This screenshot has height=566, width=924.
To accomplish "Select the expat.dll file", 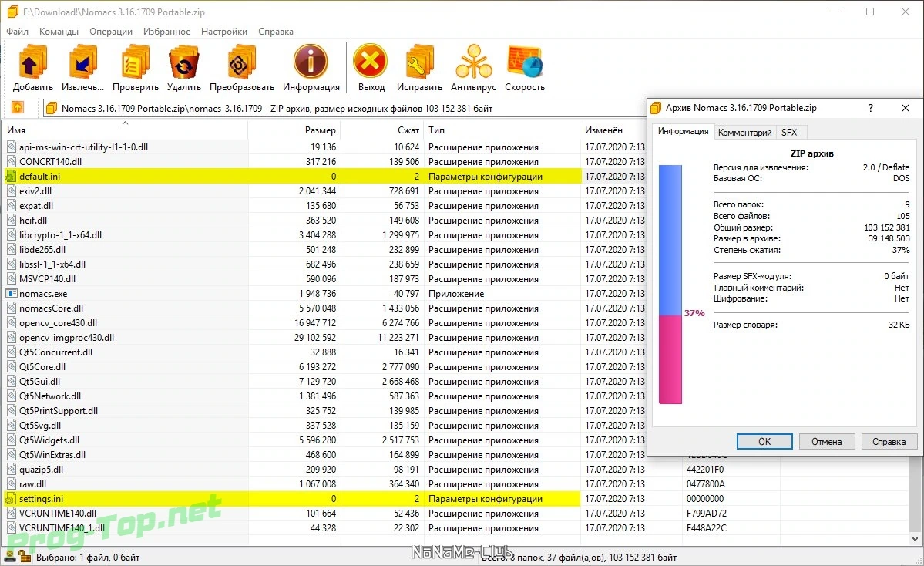I will (36, 206).
